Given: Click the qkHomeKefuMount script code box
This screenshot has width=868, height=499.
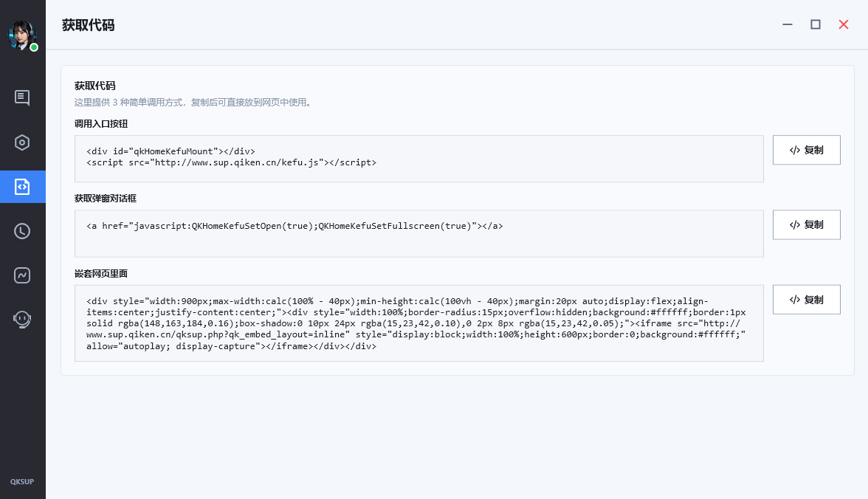Looking at the screenshot, I should coord(419,159).
